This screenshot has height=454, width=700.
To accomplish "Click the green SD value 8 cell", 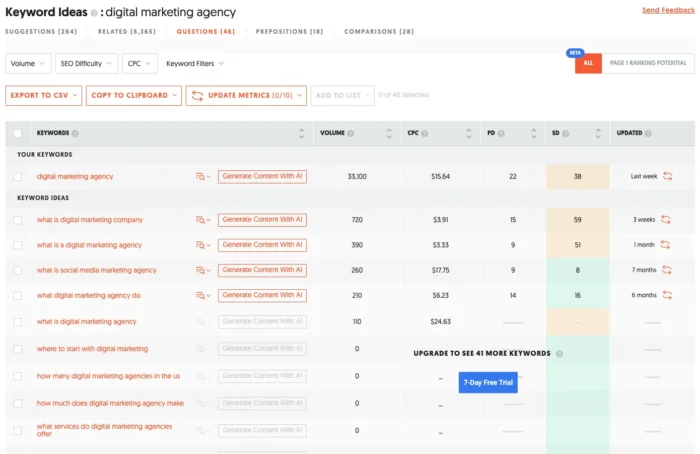I will [x=578, y=271].
